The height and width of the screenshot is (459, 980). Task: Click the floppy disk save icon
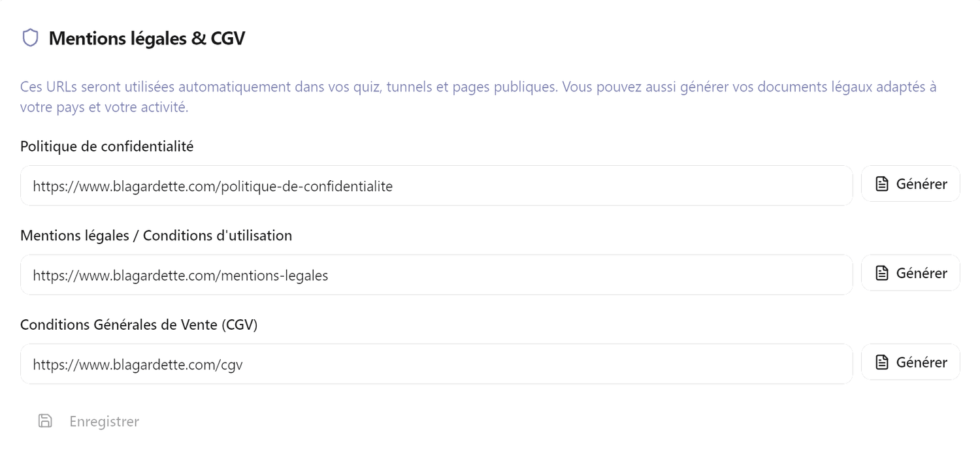45,421
